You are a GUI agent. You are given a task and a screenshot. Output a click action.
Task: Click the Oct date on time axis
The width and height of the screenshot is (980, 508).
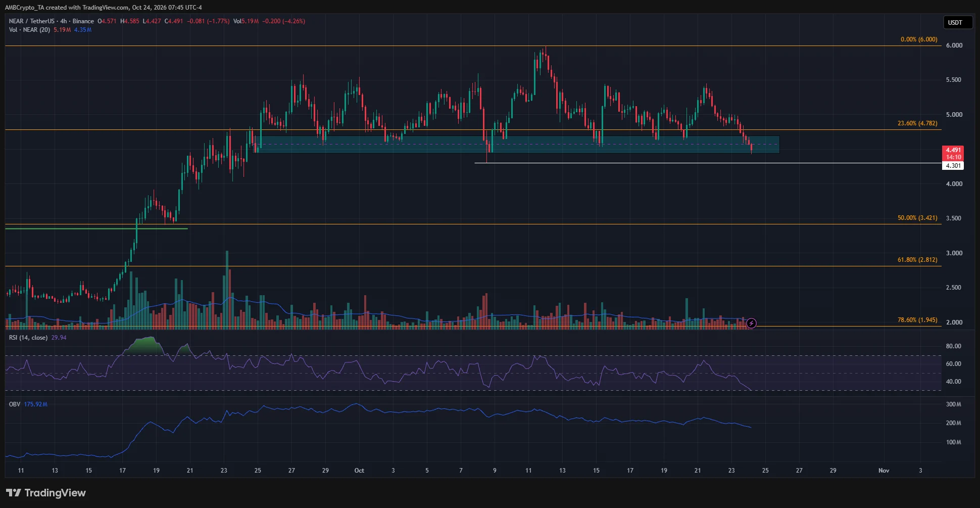359,471
